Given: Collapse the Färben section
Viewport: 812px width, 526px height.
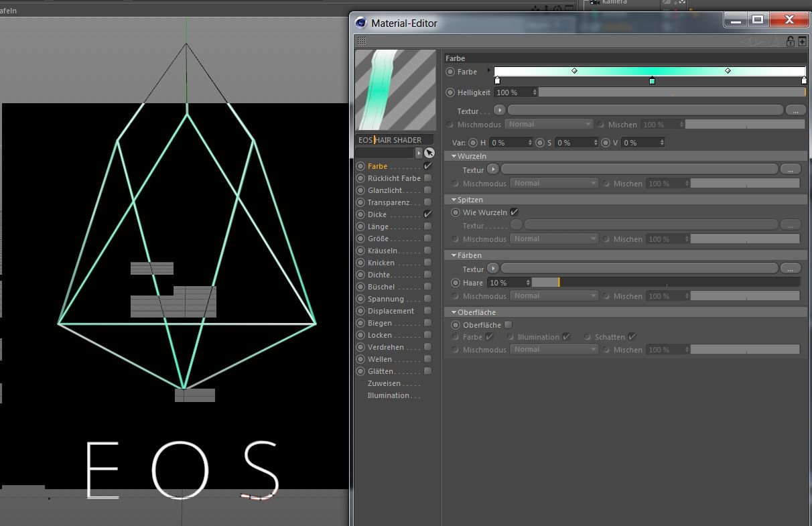Looking at the screenshot, I should pos(454,255).
